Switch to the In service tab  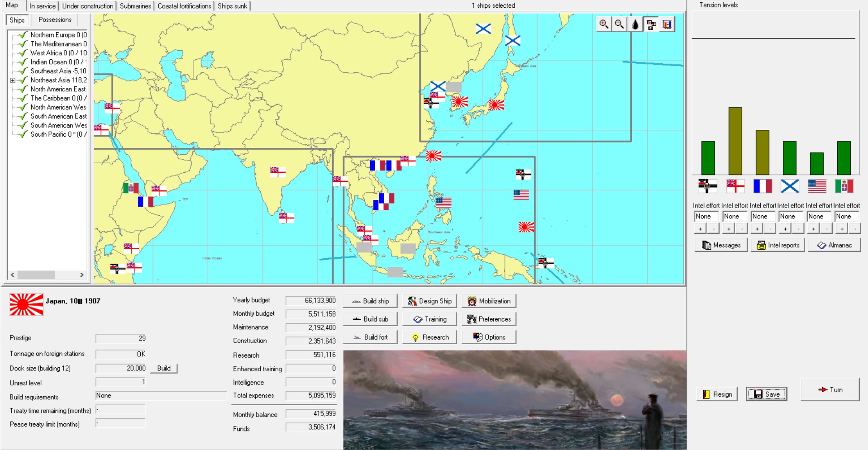(x=43, y=6)
